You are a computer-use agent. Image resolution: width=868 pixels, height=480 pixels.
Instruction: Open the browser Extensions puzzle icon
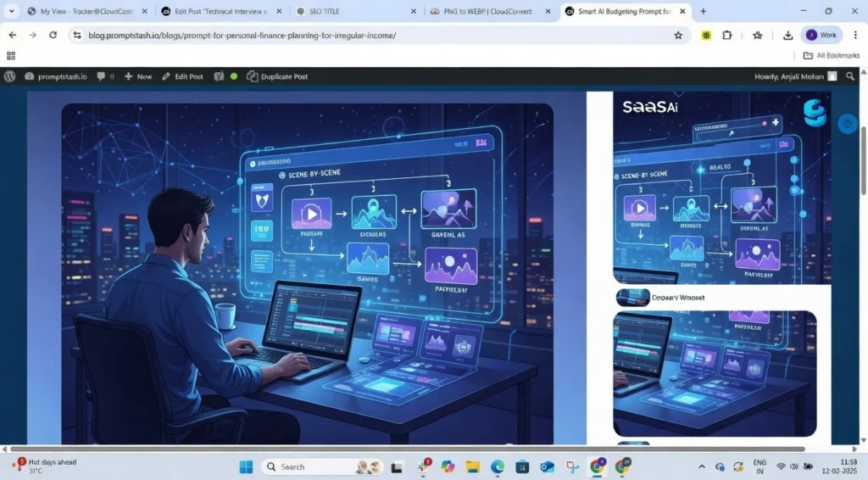pyautogui.click(x=727, y=36)
